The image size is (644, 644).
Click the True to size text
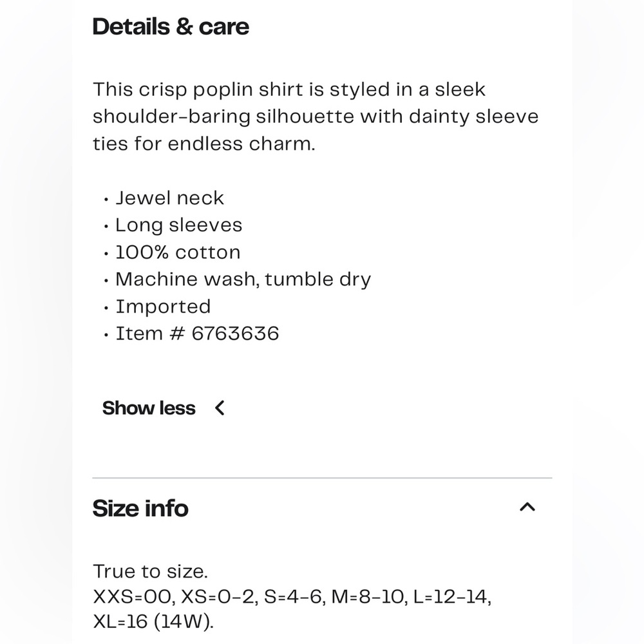(150, 571)
